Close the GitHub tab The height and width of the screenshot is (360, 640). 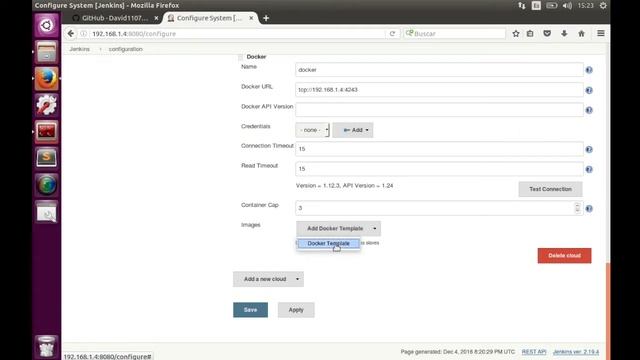156,18
